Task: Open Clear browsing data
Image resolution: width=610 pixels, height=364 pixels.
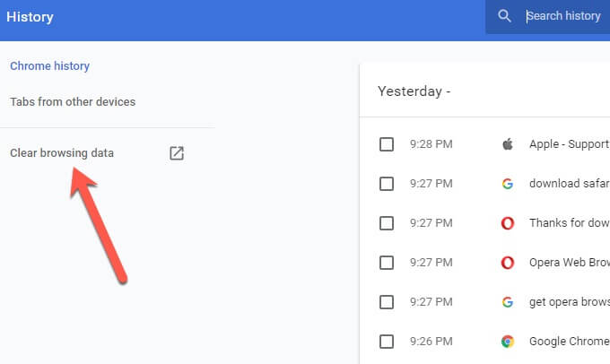Action: pyautogui.click(x=62, y=153)
